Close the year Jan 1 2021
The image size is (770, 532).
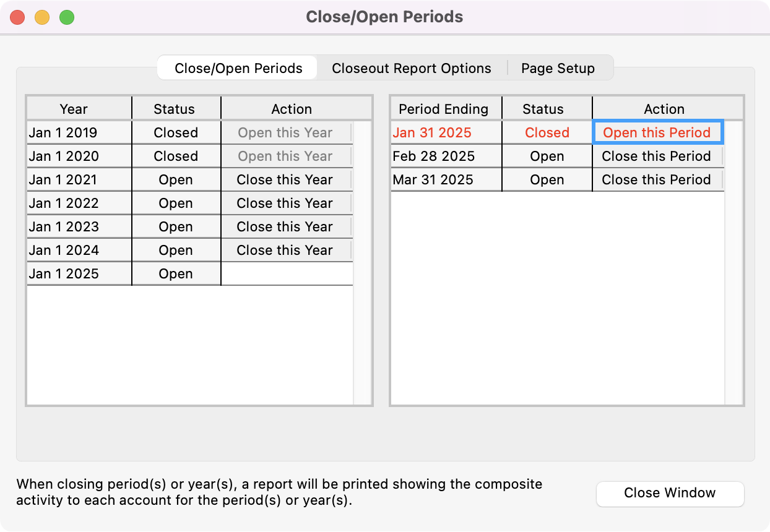point(285,180)
